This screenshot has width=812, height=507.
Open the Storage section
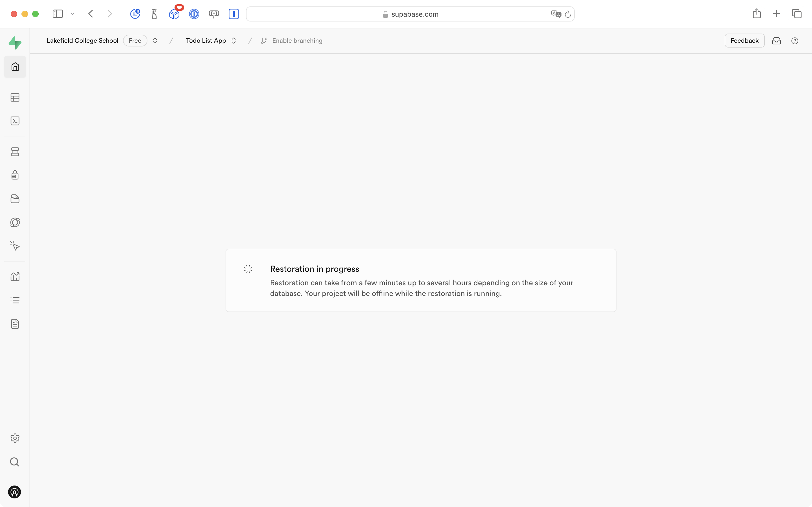click(x=15, y=198)
